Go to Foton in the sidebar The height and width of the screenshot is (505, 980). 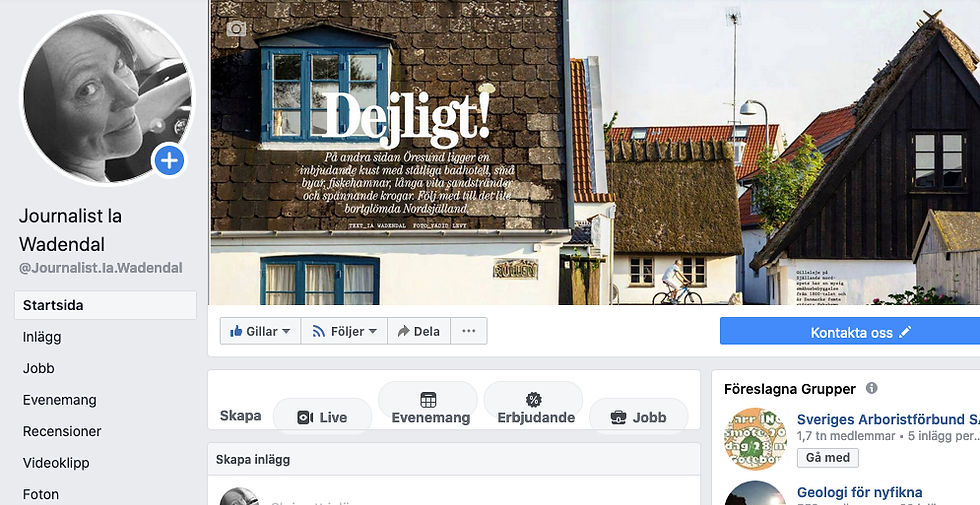pyautogui.click(x=41, y=494)
